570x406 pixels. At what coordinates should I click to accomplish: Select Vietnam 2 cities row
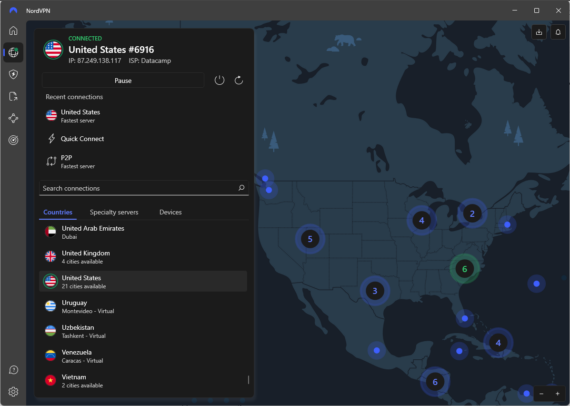click(x=143, y=381)
